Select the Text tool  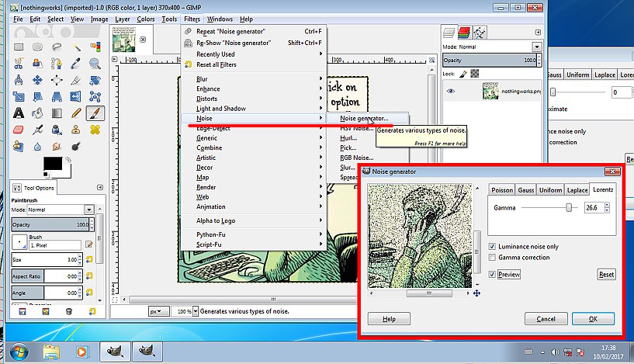click(x=19, y=113)
